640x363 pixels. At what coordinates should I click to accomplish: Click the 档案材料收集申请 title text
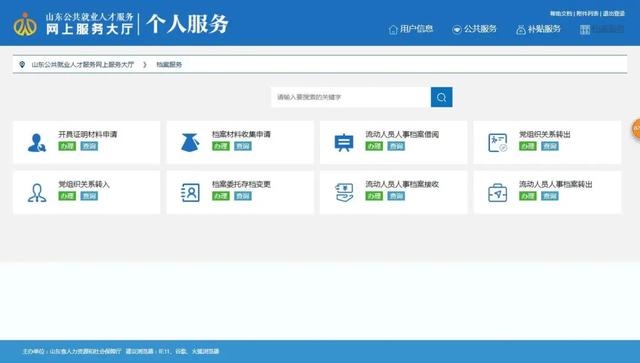point(241,134)
